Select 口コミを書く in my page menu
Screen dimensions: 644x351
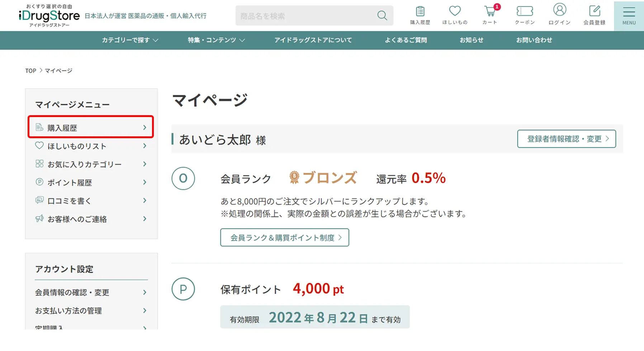pyautogui.click(x=69, y=201)
